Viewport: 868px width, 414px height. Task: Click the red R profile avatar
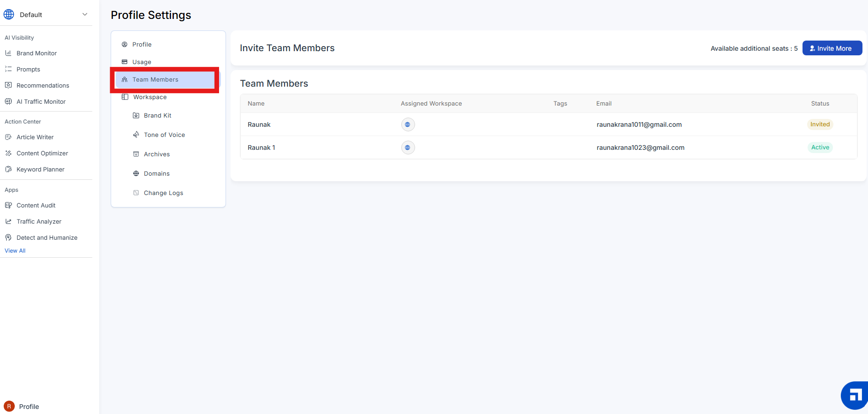(9, 406)
